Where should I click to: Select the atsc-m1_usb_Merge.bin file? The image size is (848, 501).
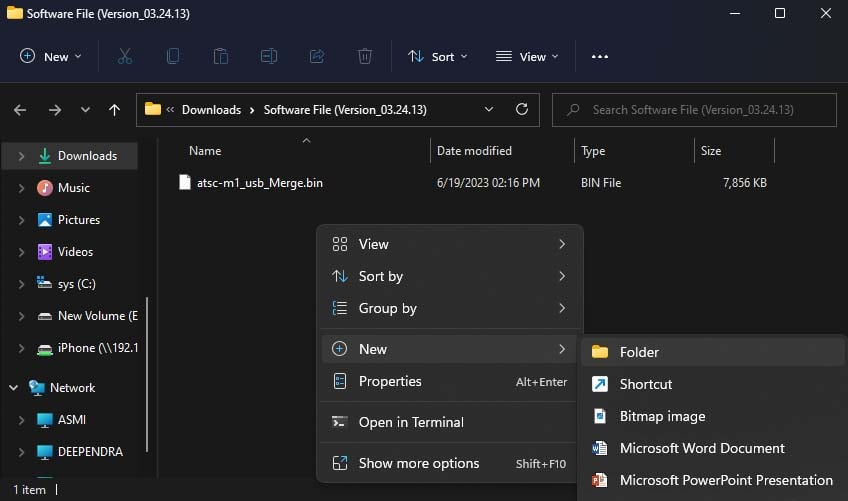pos(259,183)
